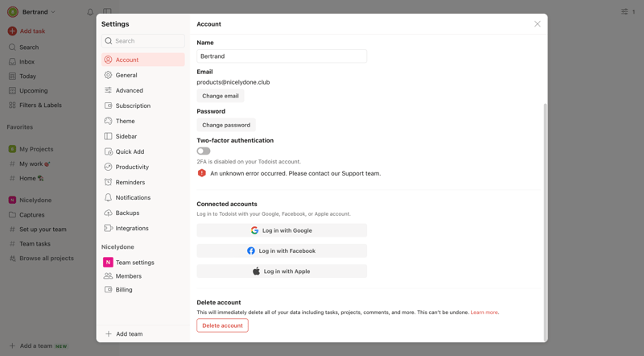The width and height of the screenshot is (644, 356).
Task: Toggle two-factor authentication switch
Action: point(204,151)
